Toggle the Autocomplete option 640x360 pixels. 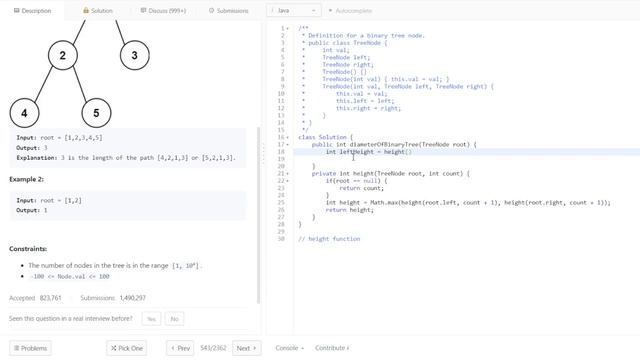tap(350, 11)
